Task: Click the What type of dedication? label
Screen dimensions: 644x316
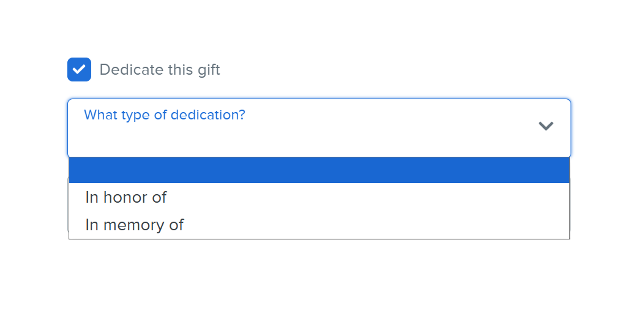Action: pos(164,115)
